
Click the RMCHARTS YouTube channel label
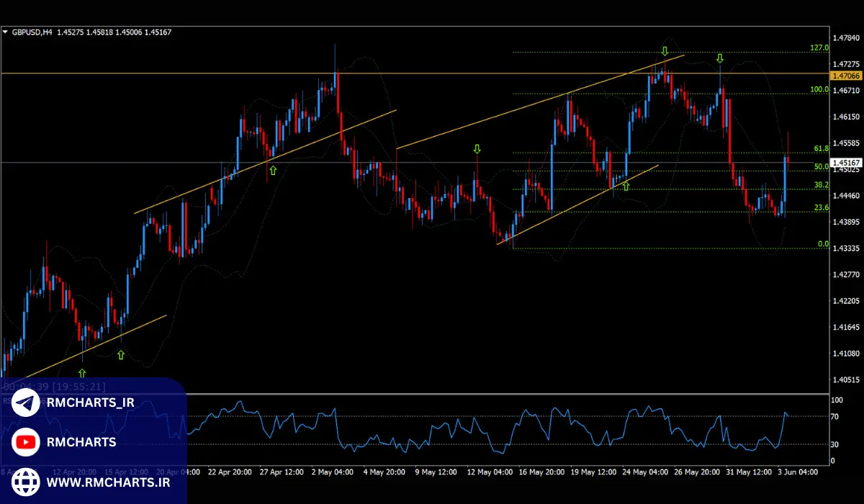pos(81,442)
